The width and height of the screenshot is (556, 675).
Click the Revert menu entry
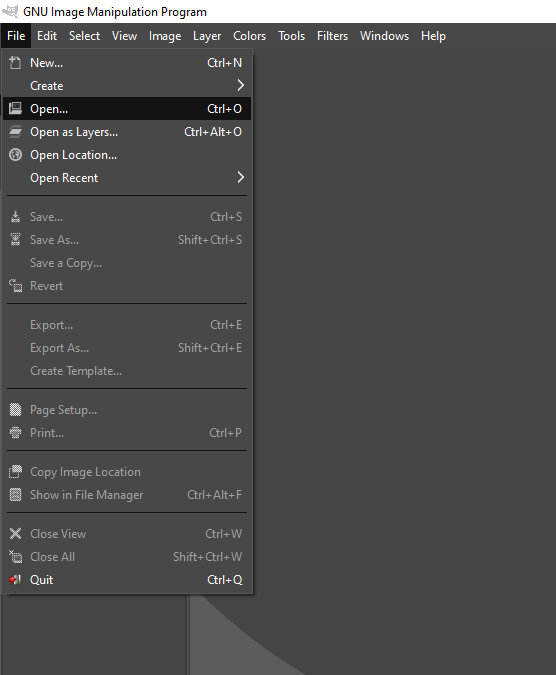[127, 285]
